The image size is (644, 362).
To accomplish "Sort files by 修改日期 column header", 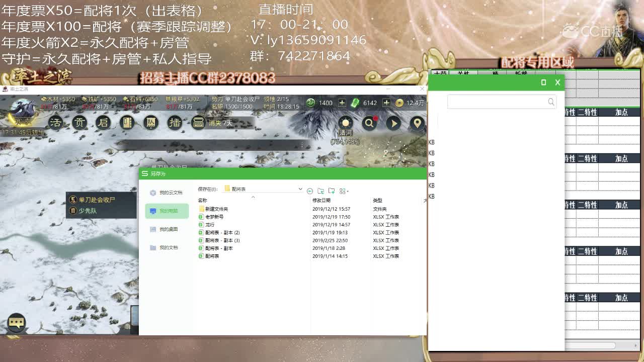I will point(321,200).
